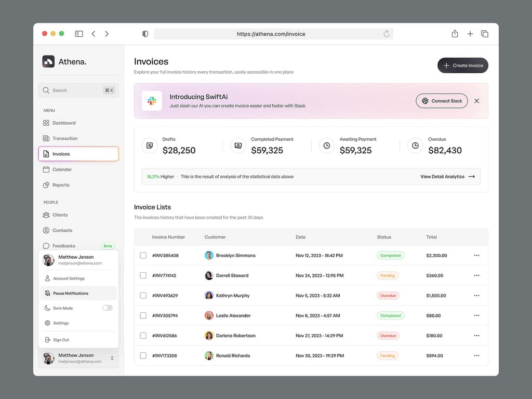This screenshot has width=532, height=399.
Task: Click Leslie Alexander avatar
Action: point(209,315)
